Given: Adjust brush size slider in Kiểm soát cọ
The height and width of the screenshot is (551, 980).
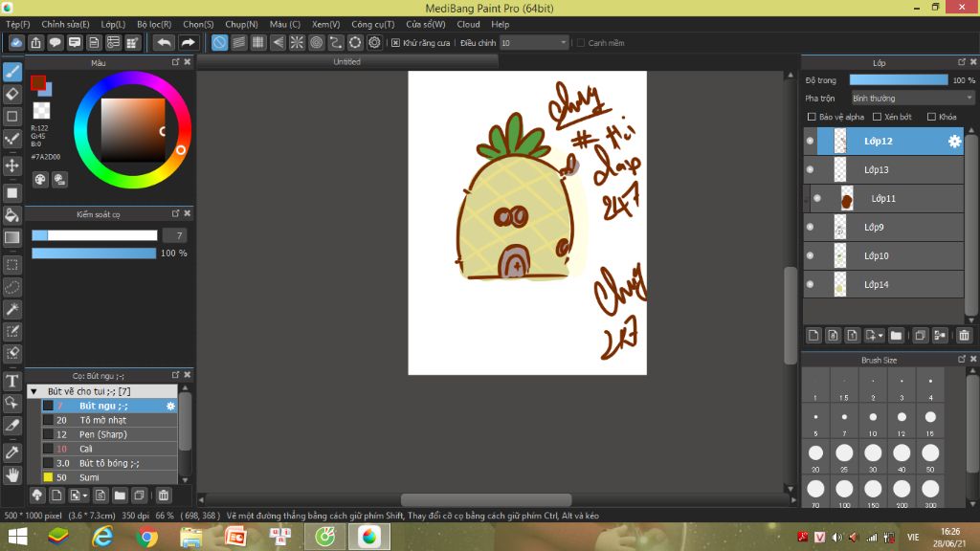Looking at the screenshot, I should 95,235.
